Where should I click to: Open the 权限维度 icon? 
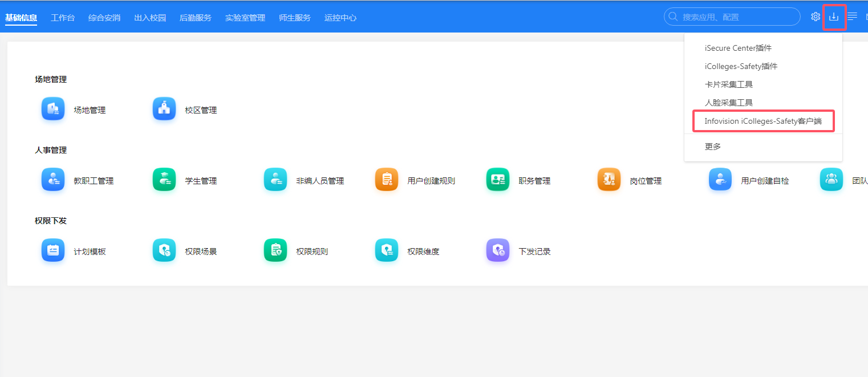(x=387, y=250)
